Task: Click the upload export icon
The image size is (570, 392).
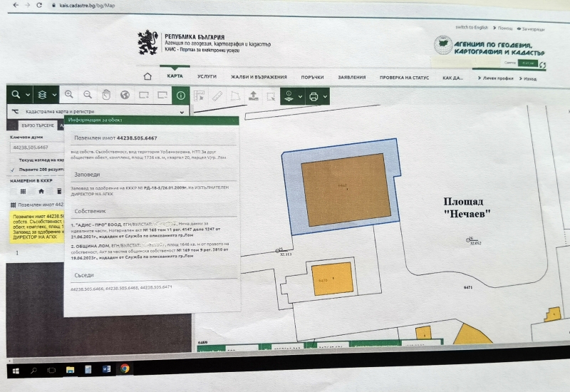Action: [x=253, y=96]
